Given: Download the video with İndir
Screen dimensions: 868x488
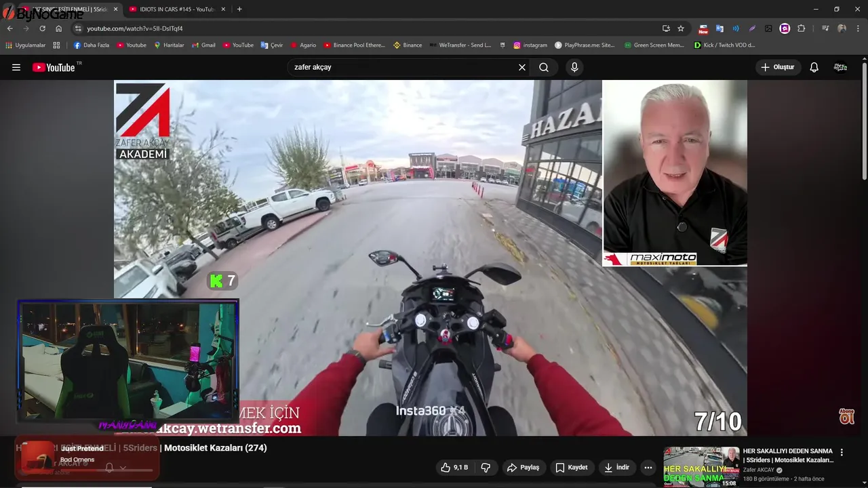Looking at the screenshot, I should (x=617, y=468).
